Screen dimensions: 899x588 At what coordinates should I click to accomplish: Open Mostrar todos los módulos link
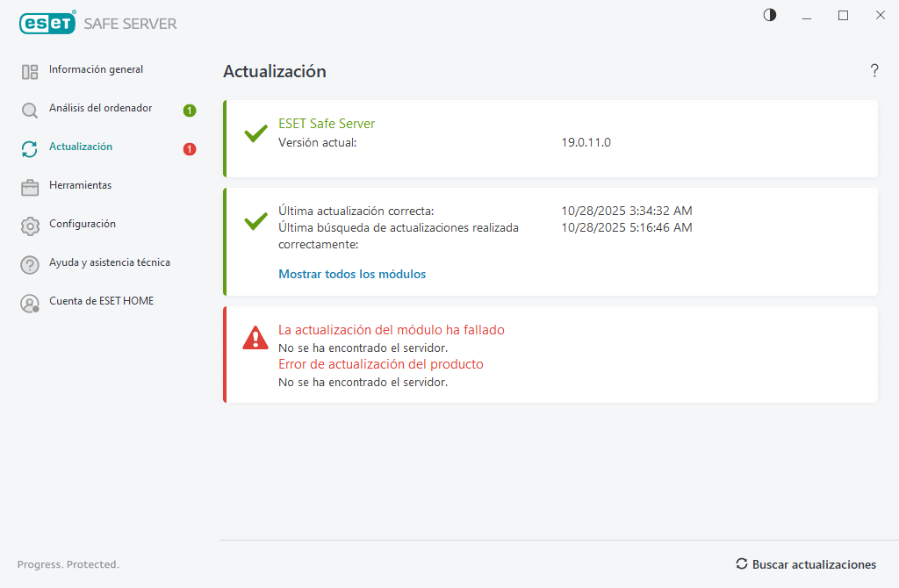(351, 274)
